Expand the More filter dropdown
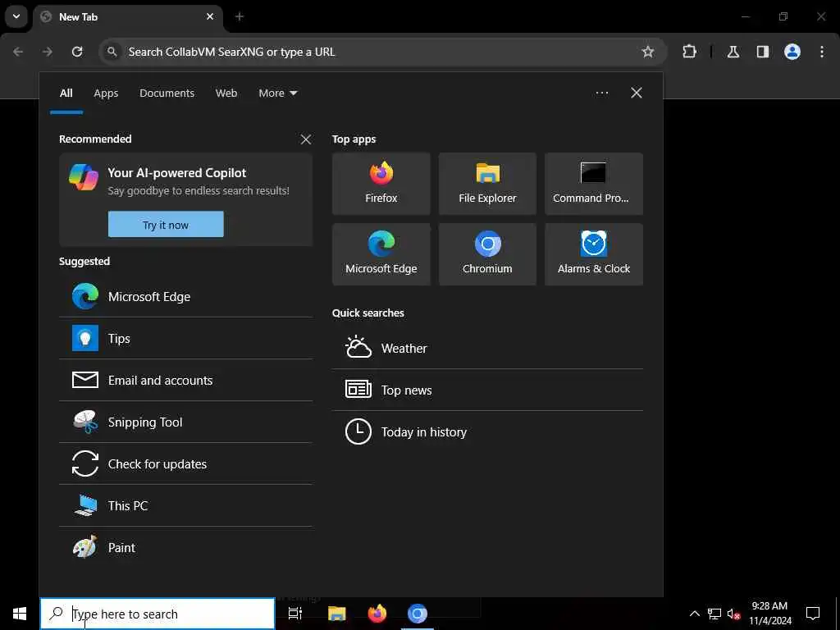This screenshot has height=630, width=840. click(277, 94)
